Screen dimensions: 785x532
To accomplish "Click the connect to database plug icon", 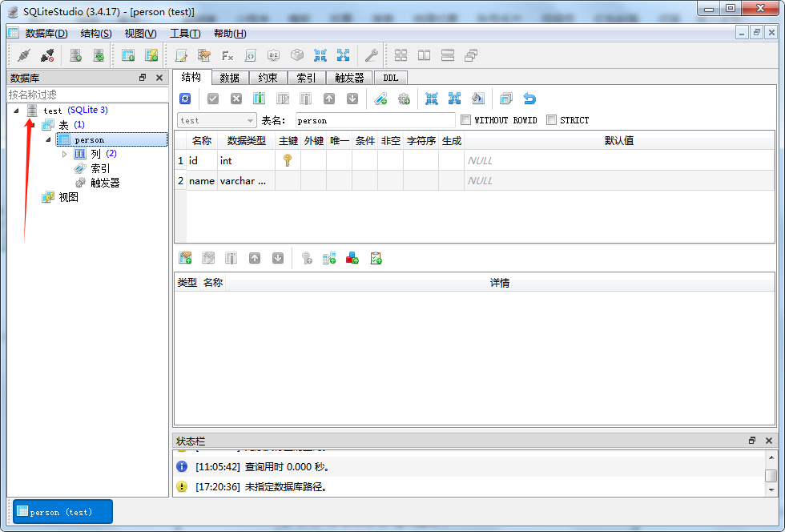I will click(24, 55).
